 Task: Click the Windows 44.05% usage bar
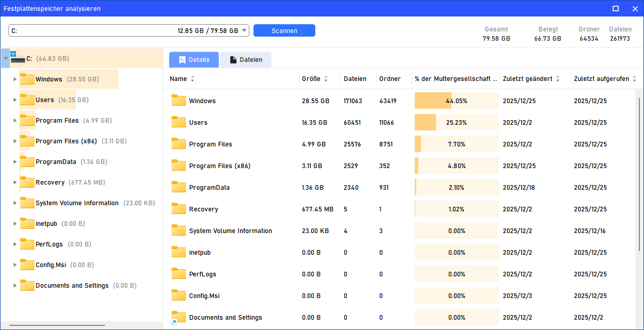click(x=456, y=101)
